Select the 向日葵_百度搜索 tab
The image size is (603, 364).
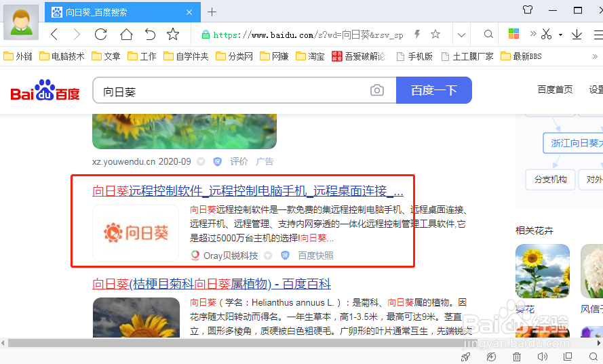[123, 12]
